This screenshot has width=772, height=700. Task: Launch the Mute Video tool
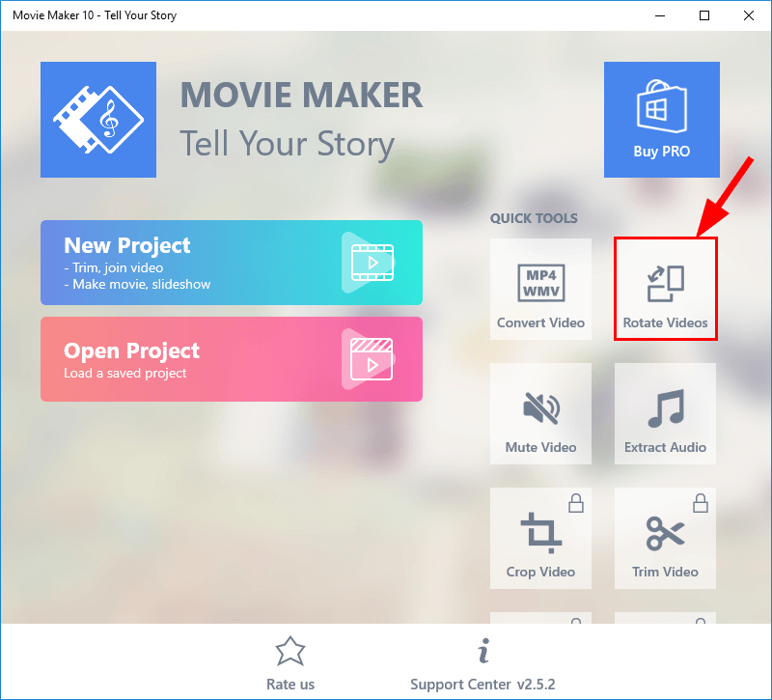(540, 414)
